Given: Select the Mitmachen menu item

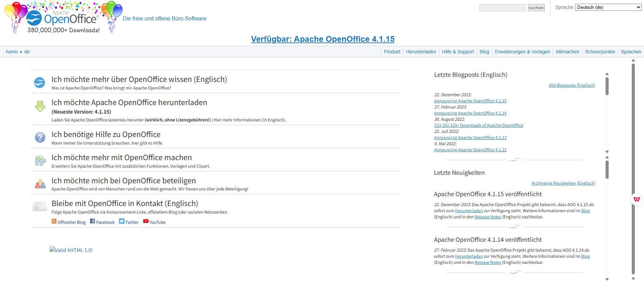Looking at the screenshot, I should point(567,52).
